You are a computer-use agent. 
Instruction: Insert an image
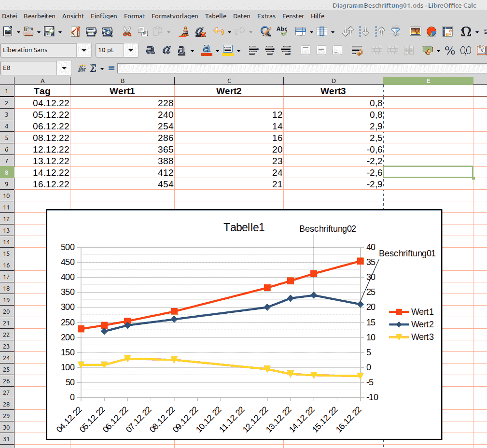(415, 31)
